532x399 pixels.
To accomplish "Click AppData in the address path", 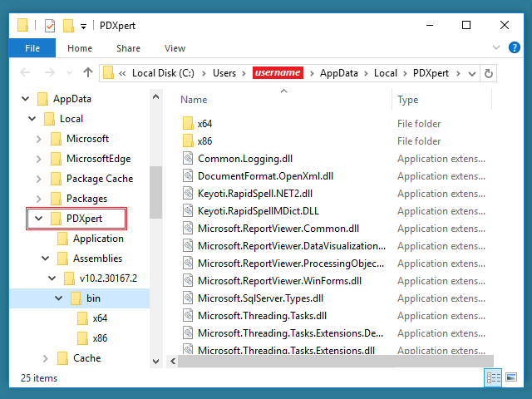I will [x=339, y=73].
